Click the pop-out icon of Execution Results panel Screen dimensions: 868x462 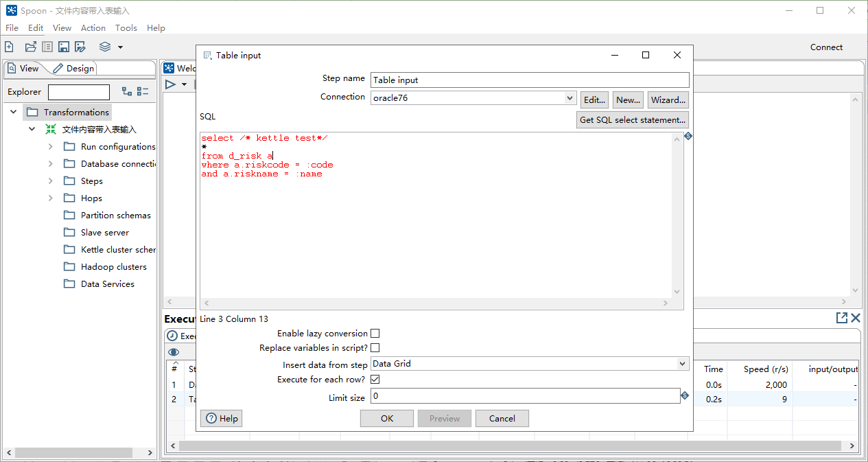pyautogui.click(x=842, y=318)
